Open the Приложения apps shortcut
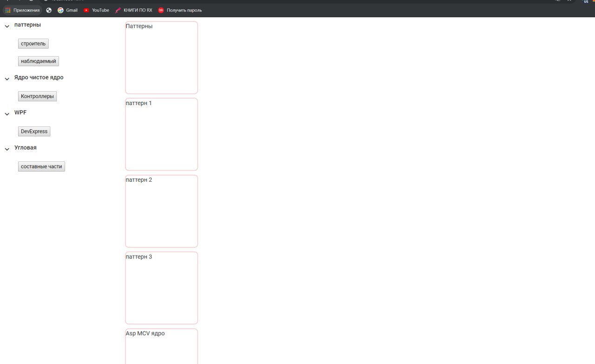595x364 pixels. pos(22,10)
